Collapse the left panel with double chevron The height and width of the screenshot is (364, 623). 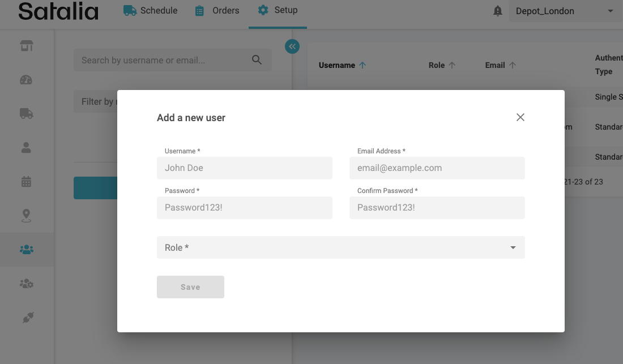[x=292, y=46]
